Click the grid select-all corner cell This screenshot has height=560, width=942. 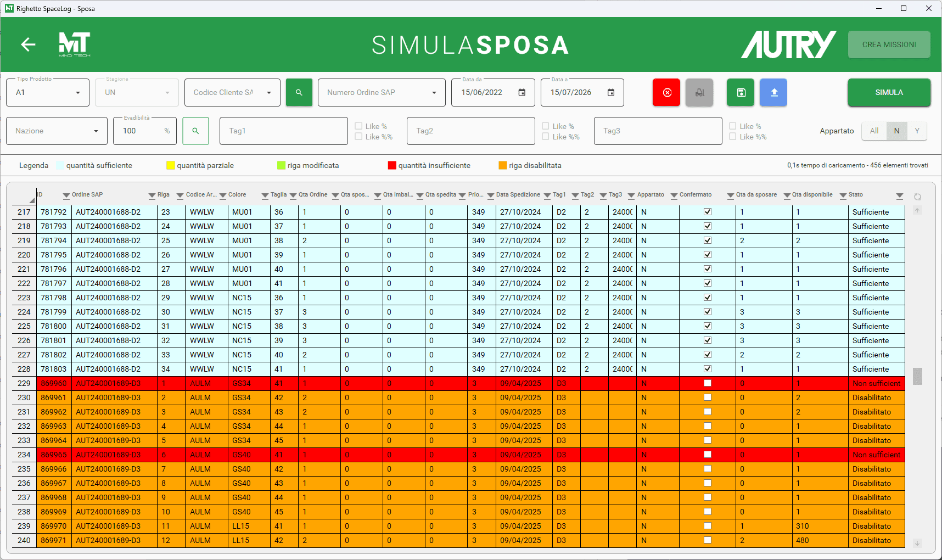(x=24, y=195)
